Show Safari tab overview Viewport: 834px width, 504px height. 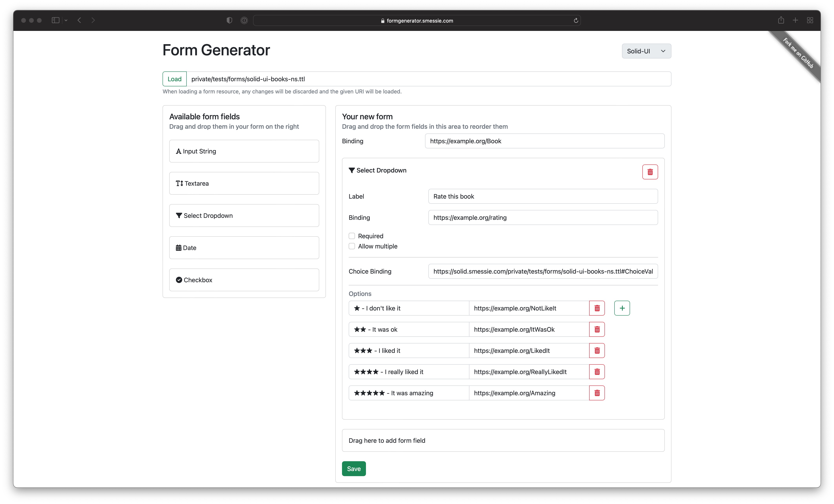click(x=810, y=20)
